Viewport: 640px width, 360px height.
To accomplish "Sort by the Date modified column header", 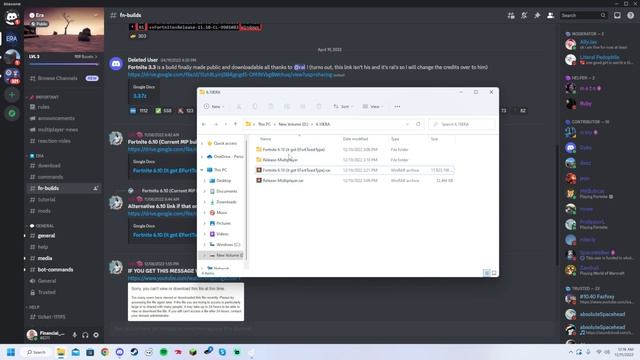I will pyautogui.click(x=355, y=139).
